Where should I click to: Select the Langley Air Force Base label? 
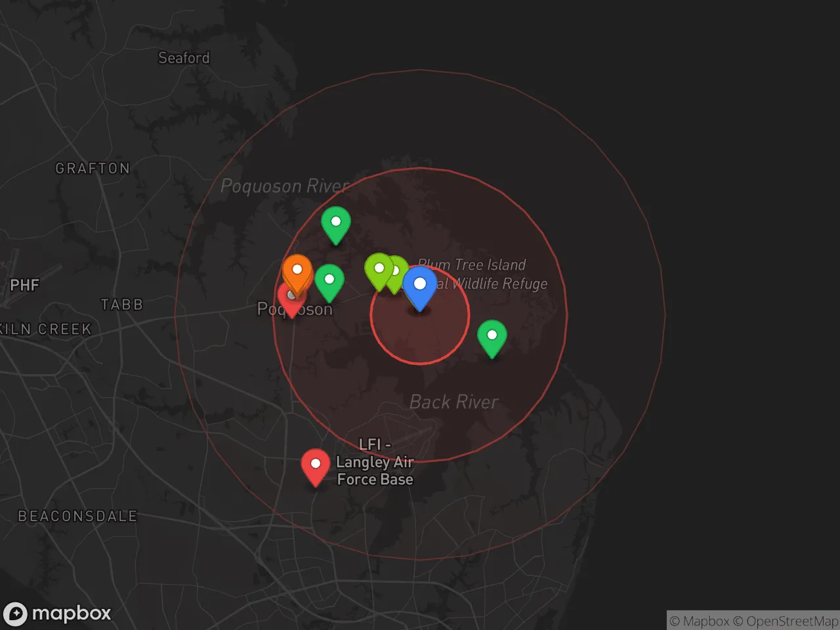[x=375, y=463]
